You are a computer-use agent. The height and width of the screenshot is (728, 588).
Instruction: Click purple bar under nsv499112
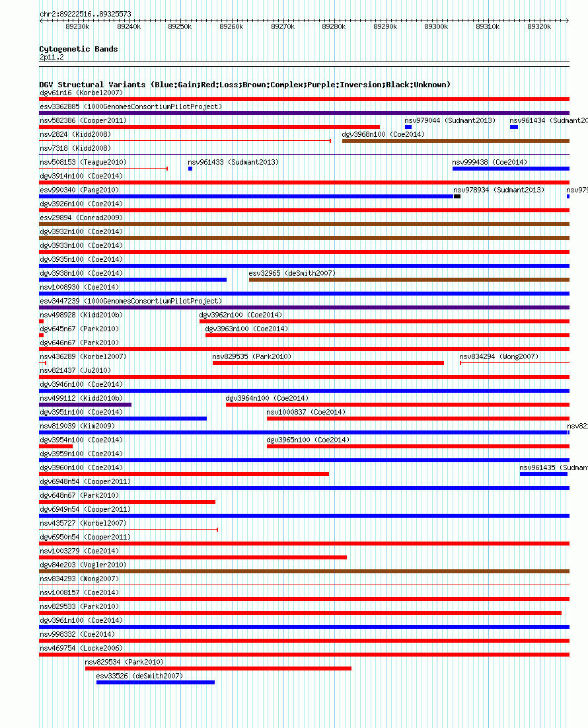(x=85, y=405)
